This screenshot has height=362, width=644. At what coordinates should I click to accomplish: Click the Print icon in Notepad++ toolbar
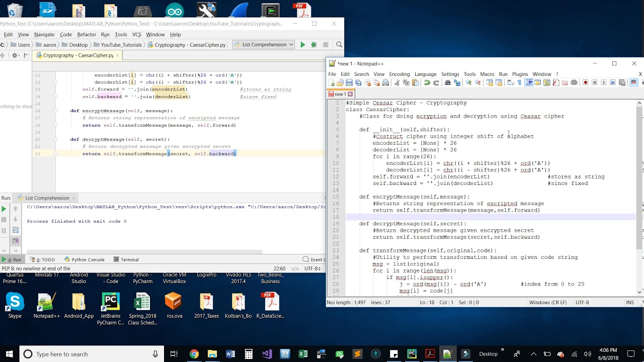[x=385, y=83]
